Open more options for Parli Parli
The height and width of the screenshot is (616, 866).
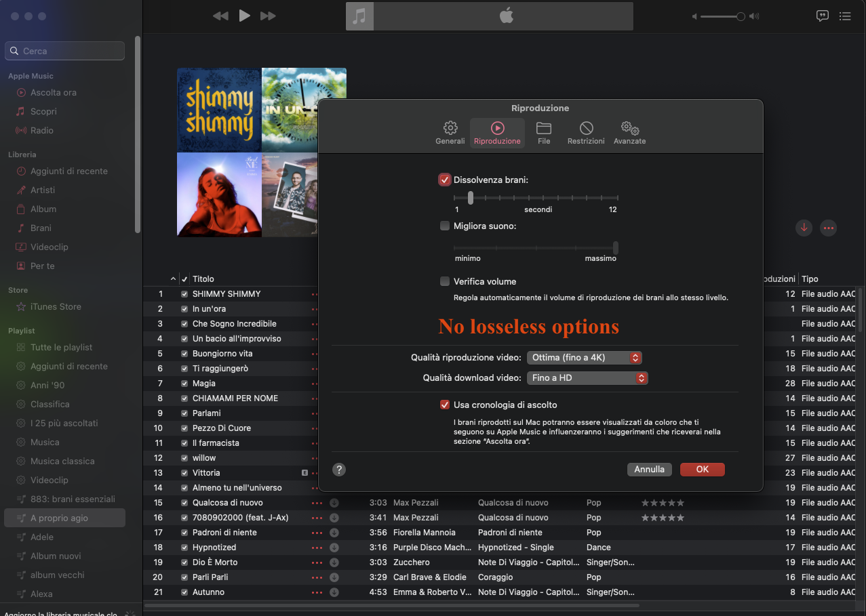click(317, 577)
